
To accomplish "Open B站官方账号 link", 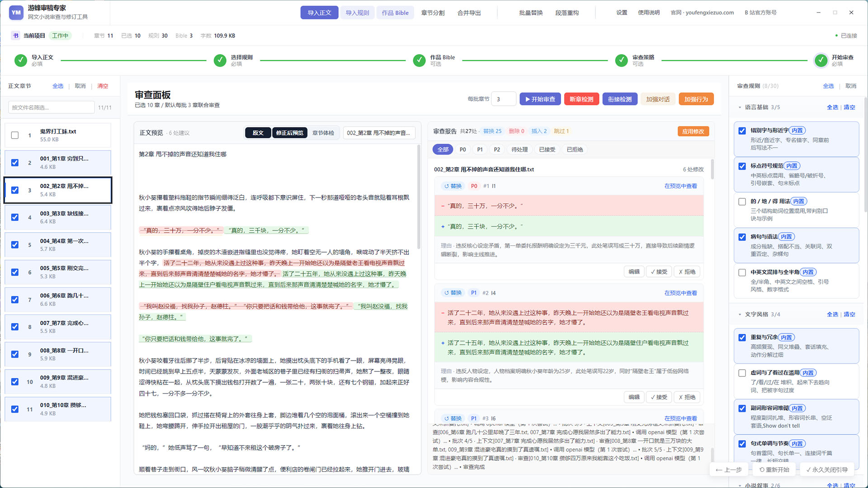I will click(x=760, y=13).
